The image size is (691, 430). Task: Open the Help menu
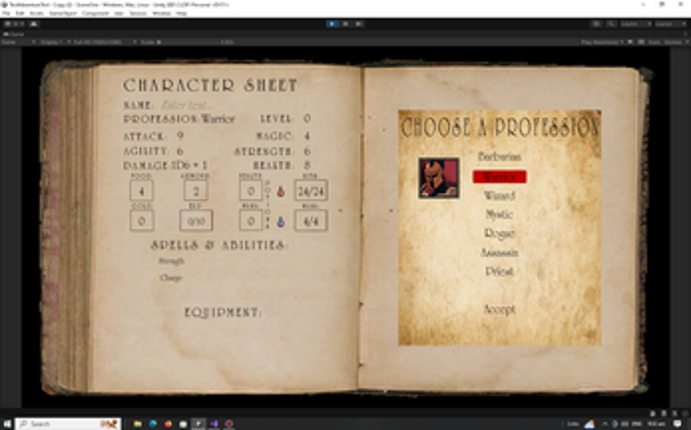(x=181, y=13)
